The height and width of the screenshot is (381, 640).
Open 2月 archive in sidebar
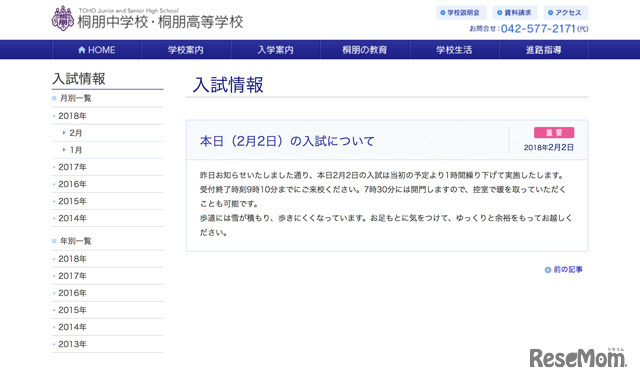click(76, 133)
